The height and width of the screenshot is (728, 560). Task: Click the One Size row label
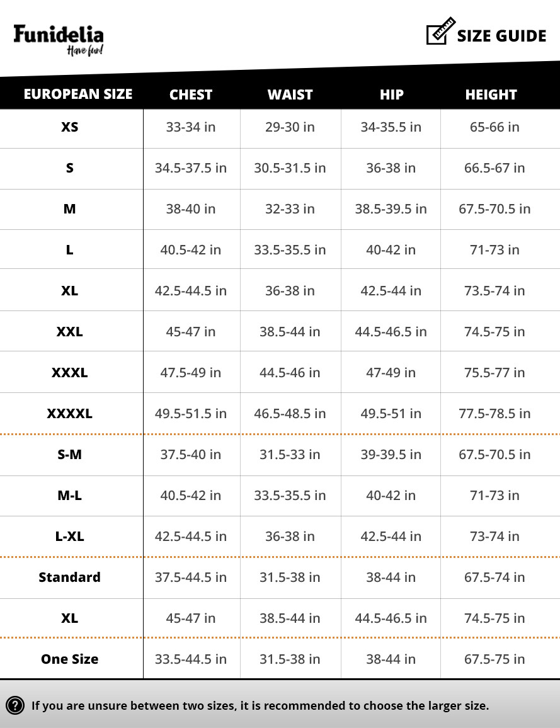[70, 659]
